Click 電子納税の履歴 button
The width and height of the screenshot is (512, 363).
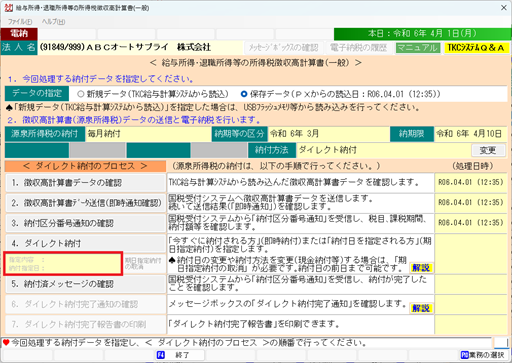pyautogui.click(x=359, y=48)
